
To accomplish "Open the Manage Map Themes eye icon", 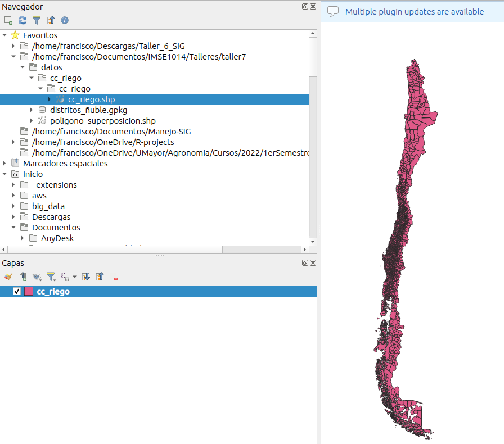I will coord(37,277).
